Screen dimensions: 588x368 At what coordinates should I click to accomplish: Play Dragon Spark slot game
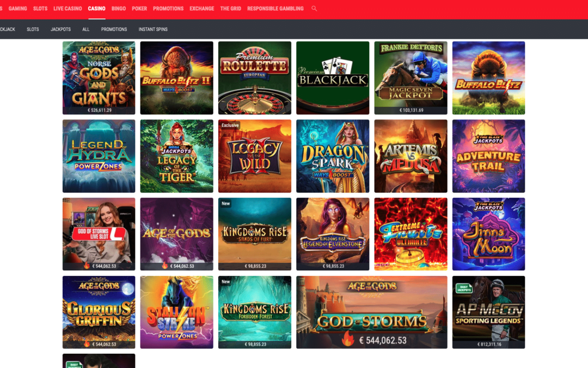(333, 156)
